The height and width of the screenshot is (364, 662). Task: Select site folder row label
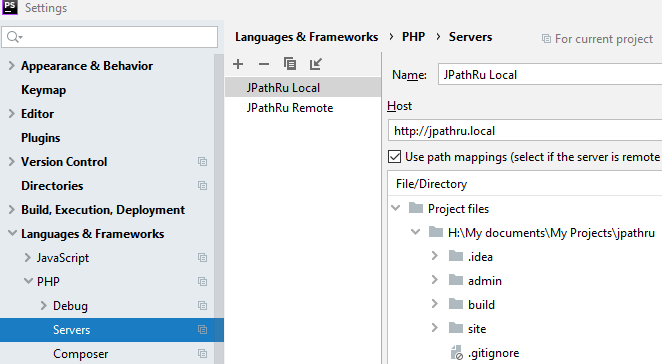477,329
